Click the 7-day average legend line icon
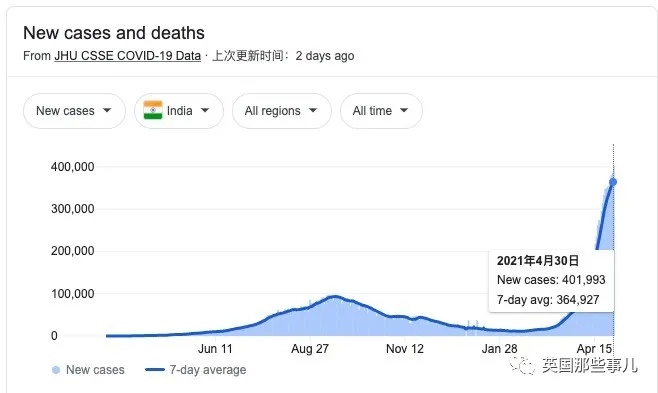The height and width of the screenshot is (393, 658). point(155,370)
